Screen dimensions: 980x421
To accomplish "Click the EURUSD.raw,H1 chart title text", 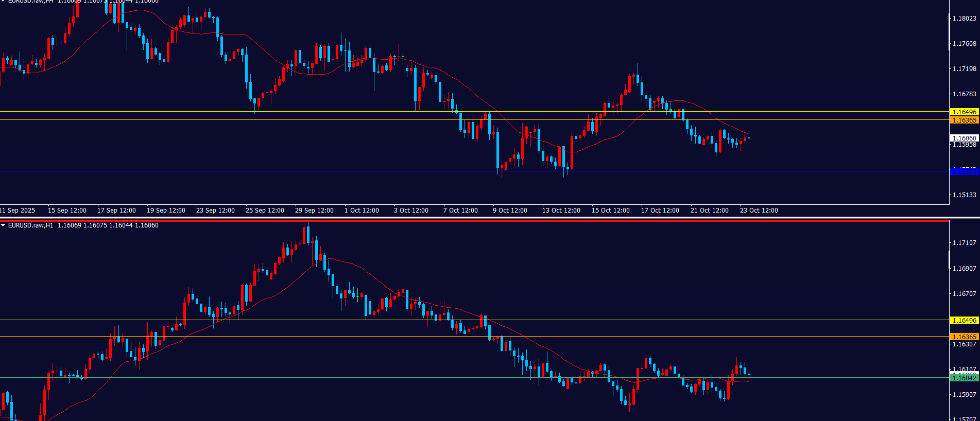I will click(x=30, y=225).
